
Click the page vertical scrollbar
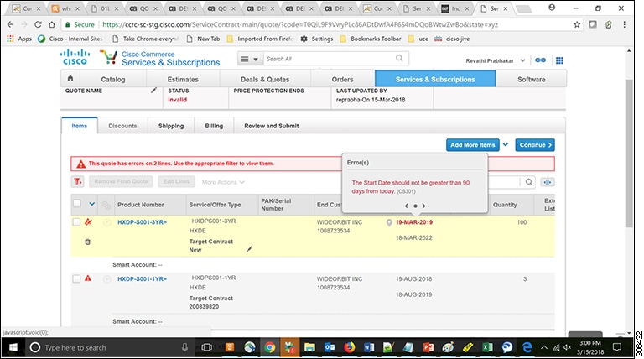629,152
